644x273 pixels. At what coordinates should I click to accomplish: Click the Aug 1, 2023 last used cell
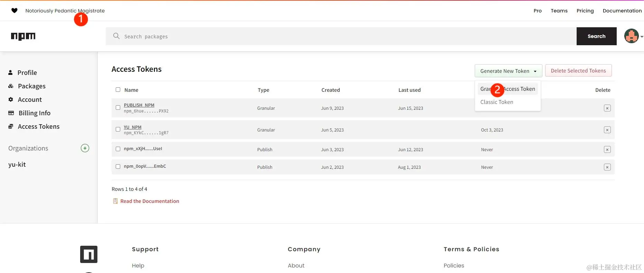409,167
